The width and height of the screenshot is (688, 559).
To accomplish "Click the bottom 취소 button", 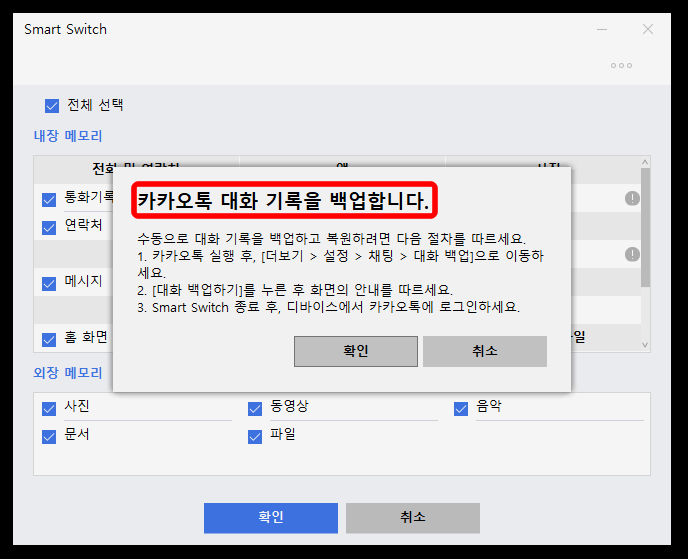I will tap(413, 518).
